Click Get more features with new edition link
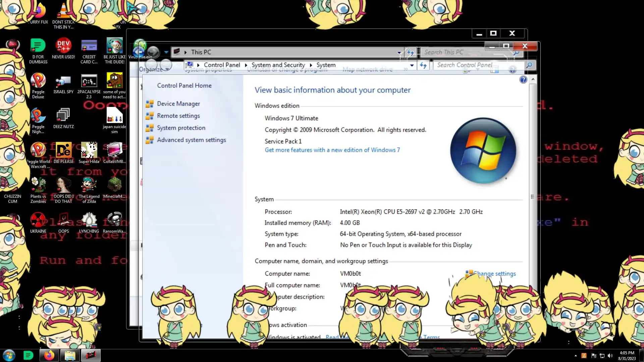The width and height of the screenshot is (644, 362). [332, 150]
